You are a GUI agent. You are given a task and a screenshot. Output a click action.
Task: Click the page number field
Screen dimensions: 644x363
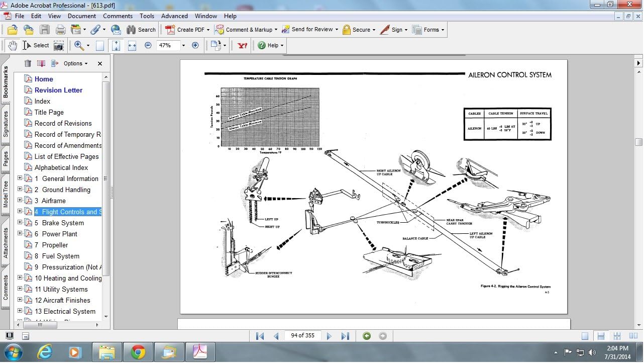point(302,336)
